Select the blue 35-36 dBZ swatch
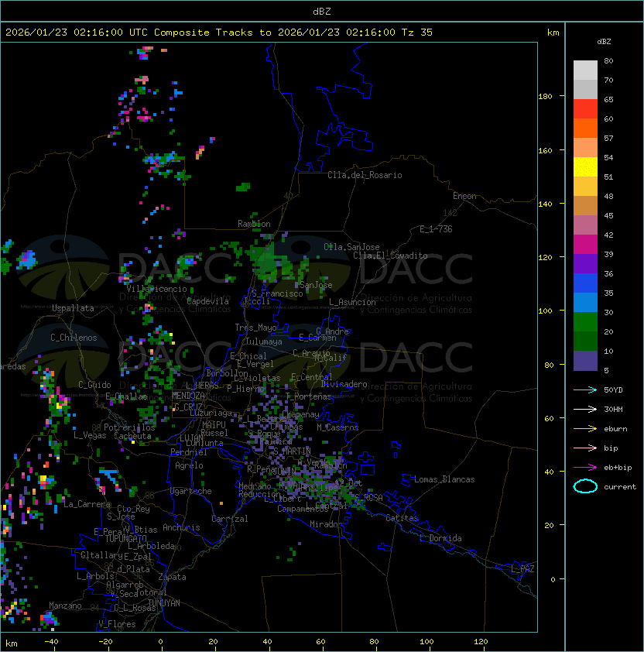Image resolution: width=644 pixels, height=652 pixels. click(x=585, y=283)
